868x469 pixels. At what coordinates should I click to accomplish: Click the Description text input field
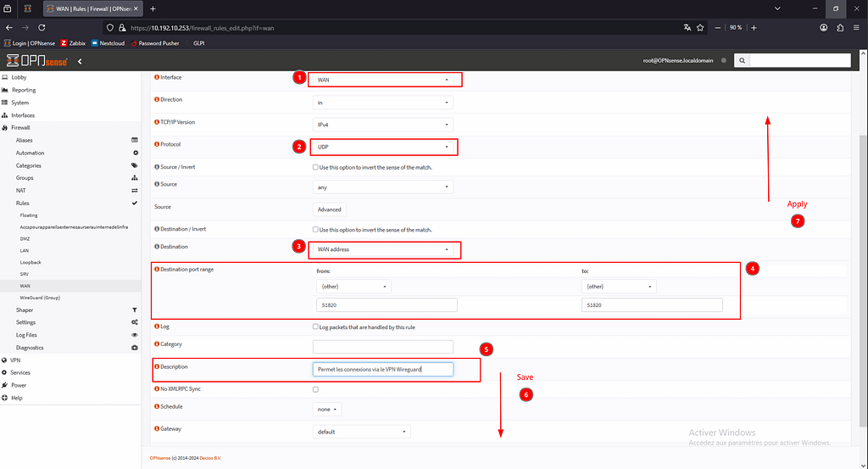[383, 369]
